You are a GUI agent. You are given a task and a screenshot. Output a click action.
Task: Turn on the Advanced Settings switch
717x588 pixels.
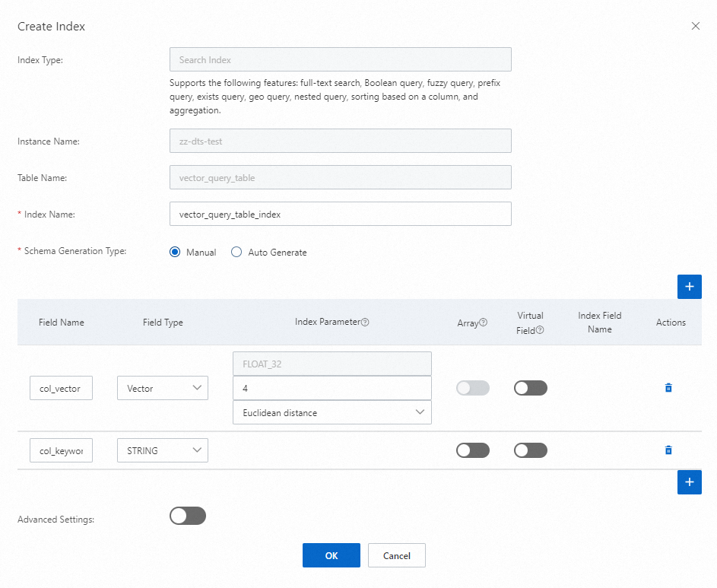[188, 516]
